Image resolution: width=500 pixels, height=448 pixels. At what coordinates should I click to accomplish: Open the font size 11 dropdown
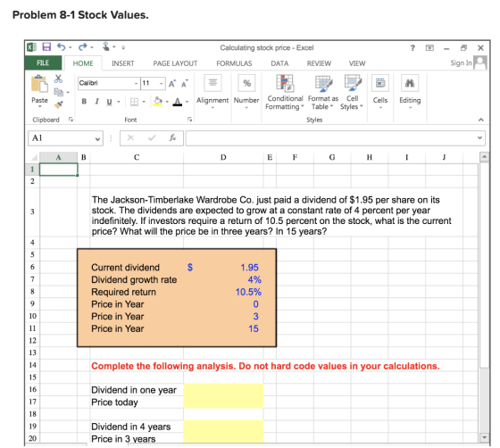coord(162,84)
